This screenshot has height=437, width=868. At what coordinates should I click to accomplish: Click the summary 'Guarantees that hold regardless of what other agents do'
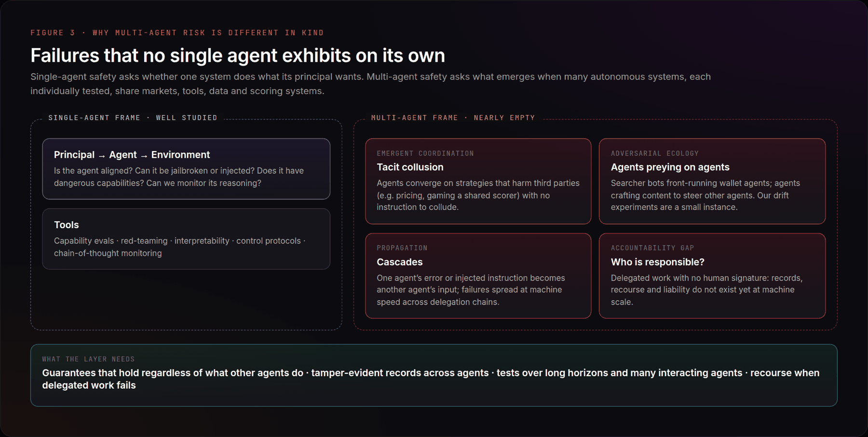tap(431, 379)
